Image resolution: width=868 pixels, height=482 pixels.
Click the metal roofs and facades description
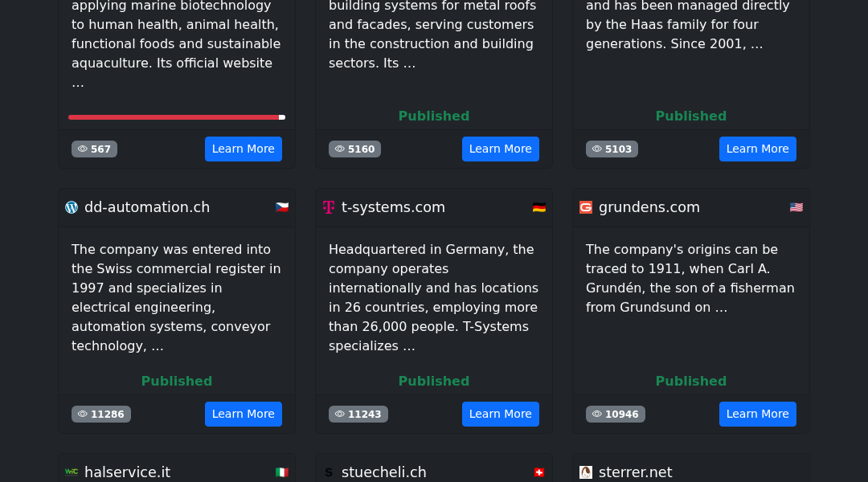434,35
